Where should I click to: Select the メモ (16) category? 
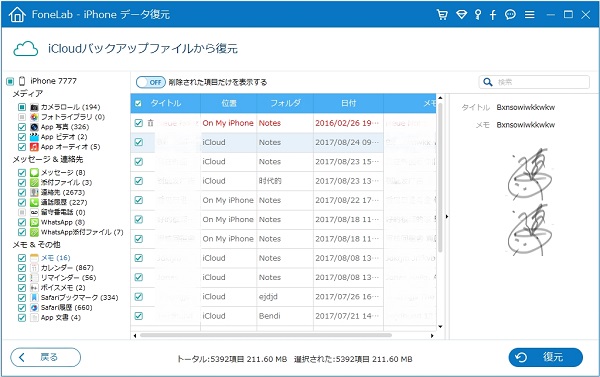coord(55,258)
